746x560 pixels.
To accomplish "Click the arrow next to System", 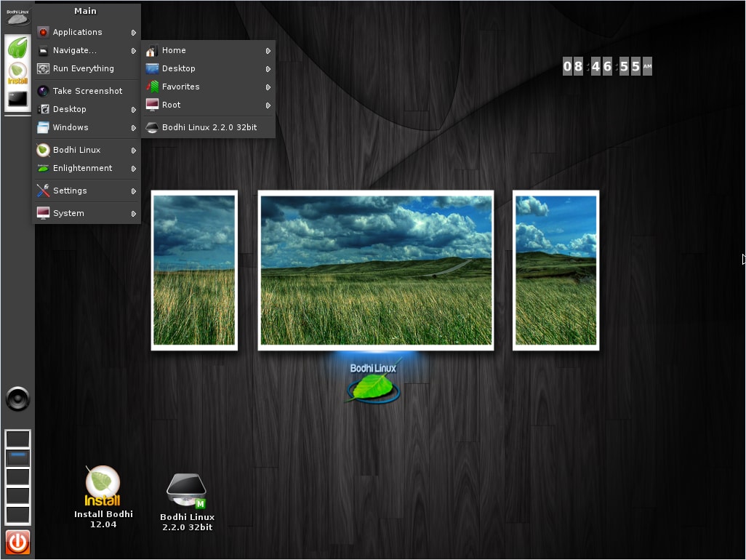I will pyautogui.click(x=134, y=214).
